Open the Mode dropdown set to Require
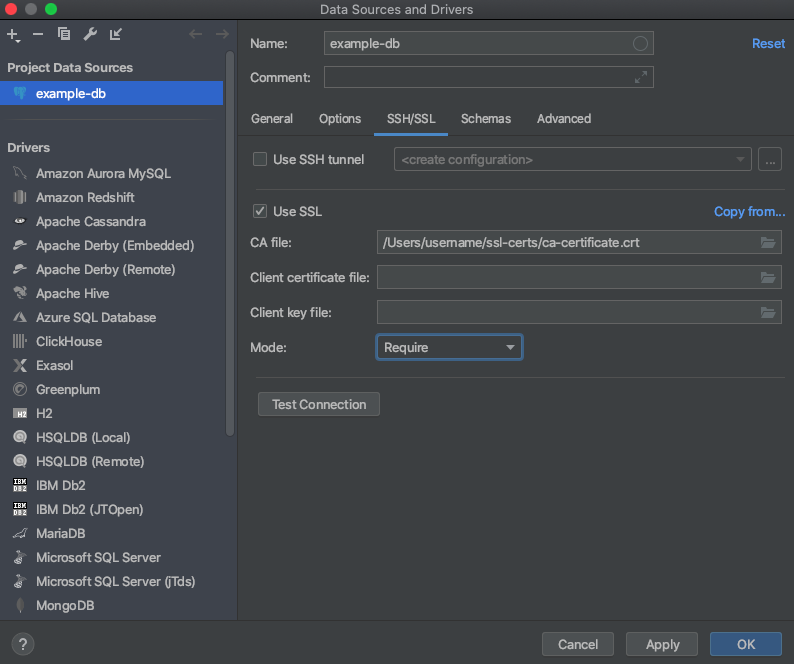The image size is (794, 664). [x=449, y=347]
